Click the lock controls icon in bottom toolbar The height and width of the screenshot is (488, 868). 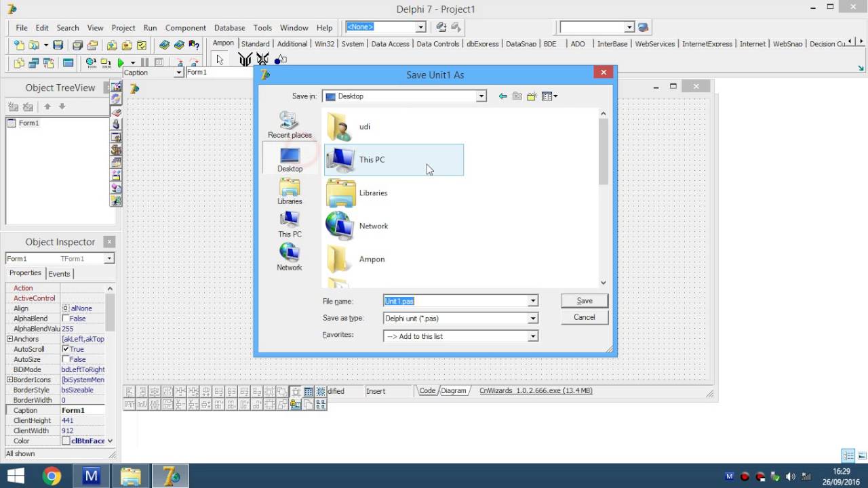point(295,405)
